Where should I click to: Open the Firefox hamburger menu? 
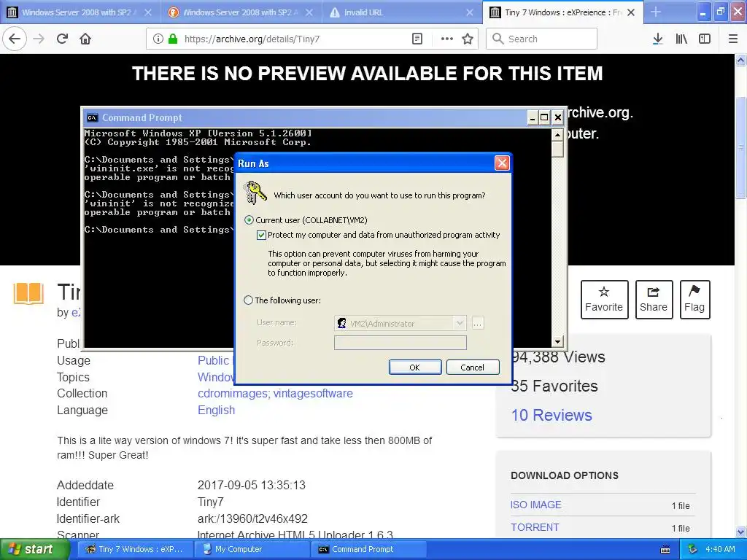pyautogui.click(x=732, y=39)
